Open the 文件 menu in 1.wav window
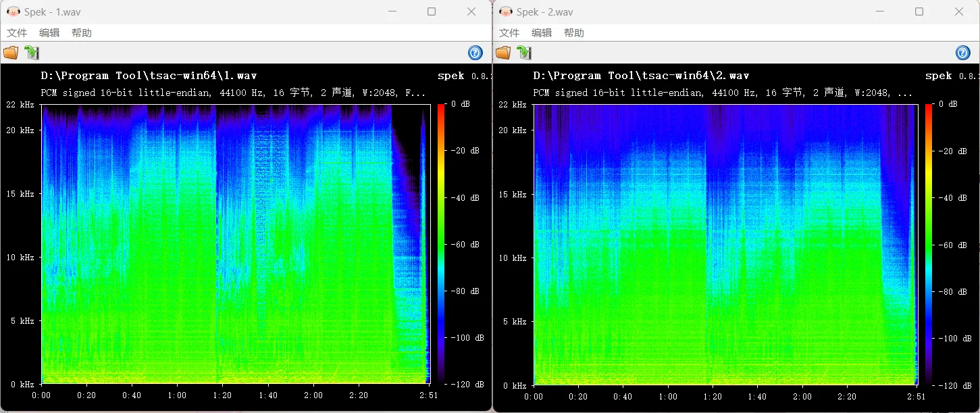The width and height of the screenshot is (980, 413). 17,32
